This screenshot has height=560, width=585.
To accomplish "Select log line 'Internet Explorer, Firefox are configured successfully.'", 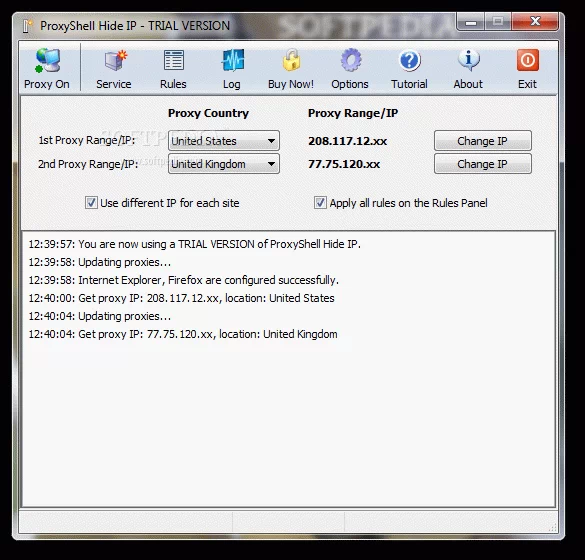I will 184,280.
